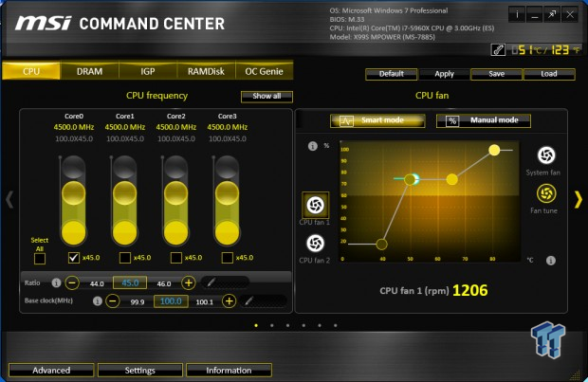This screenshot has width=588, height=382.
Task: Open the System fan icon
Action: pos(546,155)
